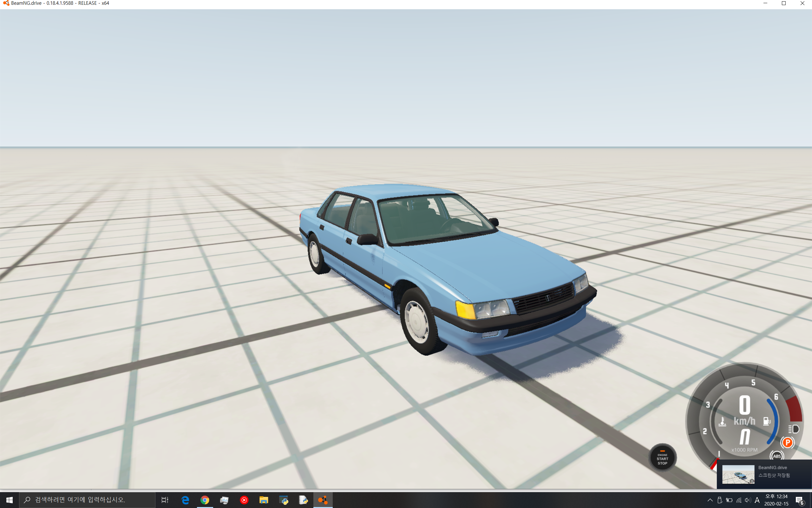Maximize the BeamNG.drive window
This screenshot has height=508, width=812.
[784, 3]
